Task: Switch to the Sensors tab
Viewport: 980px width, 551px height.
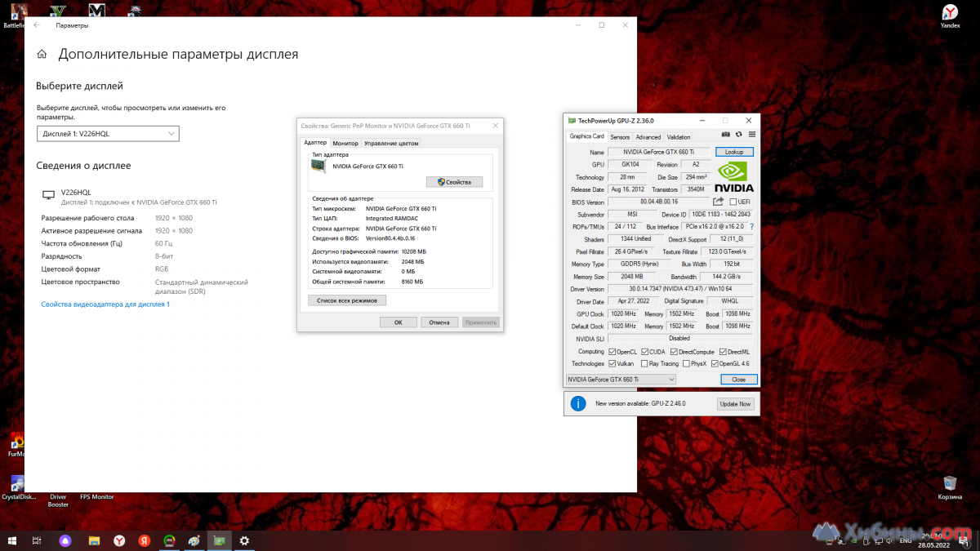Action: [x=620, y=137]
